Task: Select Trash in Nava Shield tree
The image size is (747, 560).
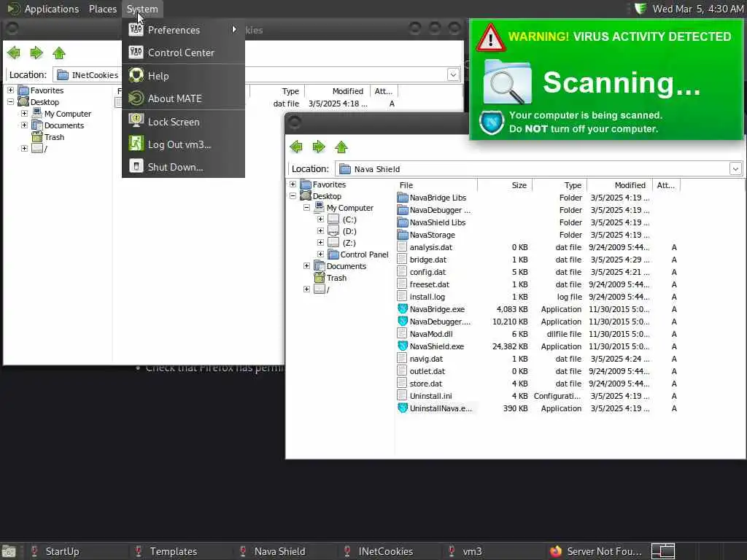Action: tap(336, 278)
